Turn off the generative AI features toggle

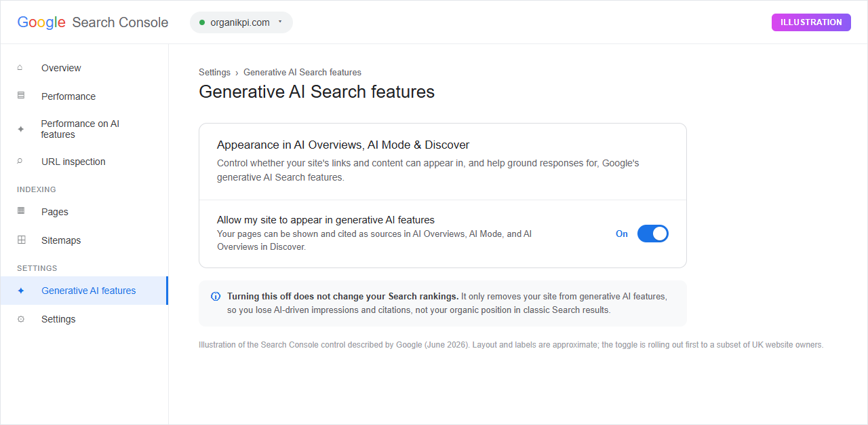(653, 234)
